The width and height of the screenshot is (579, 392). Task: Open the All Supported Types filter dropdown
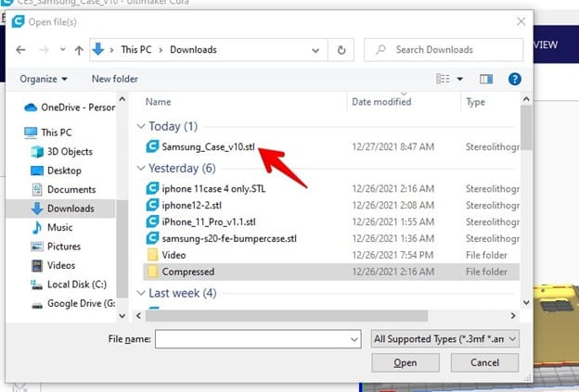(445, 339)
